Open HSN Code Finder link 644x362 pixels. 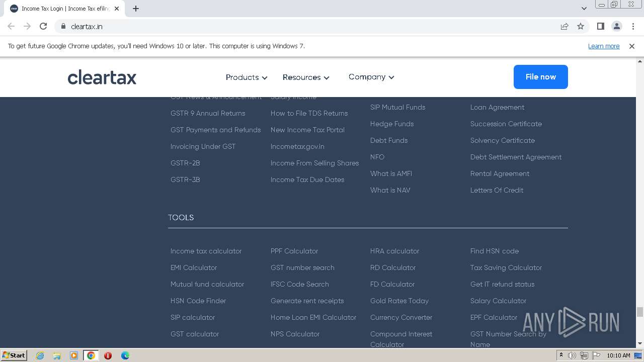(x=198, y=301)
